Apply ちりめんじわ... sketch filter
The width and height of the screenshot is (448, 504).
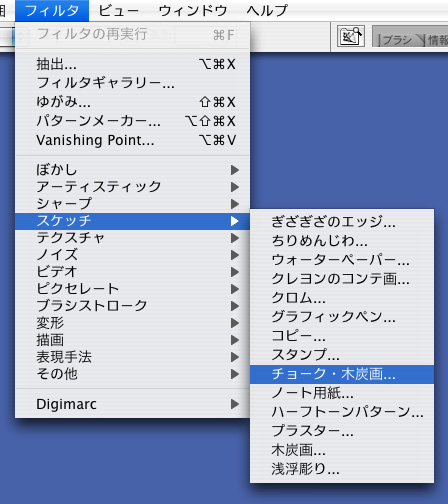(x=342, y=241)
